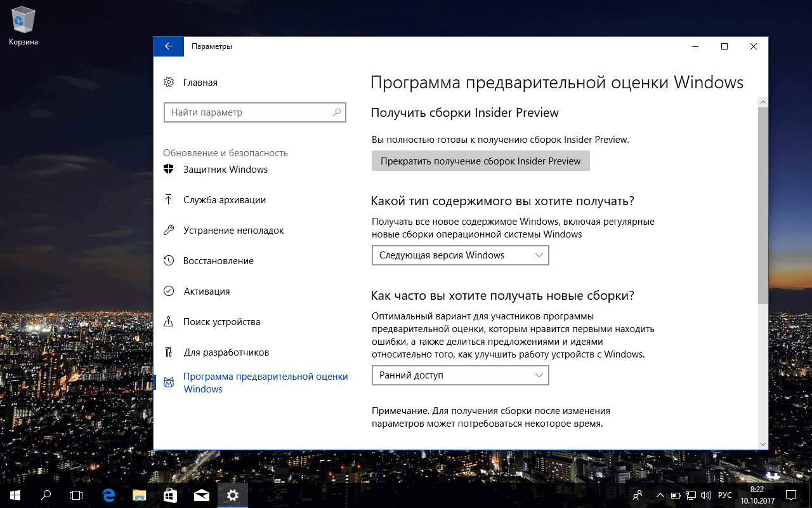
Task: Toggle the volume icon in system tray
Action: point(705,495)
